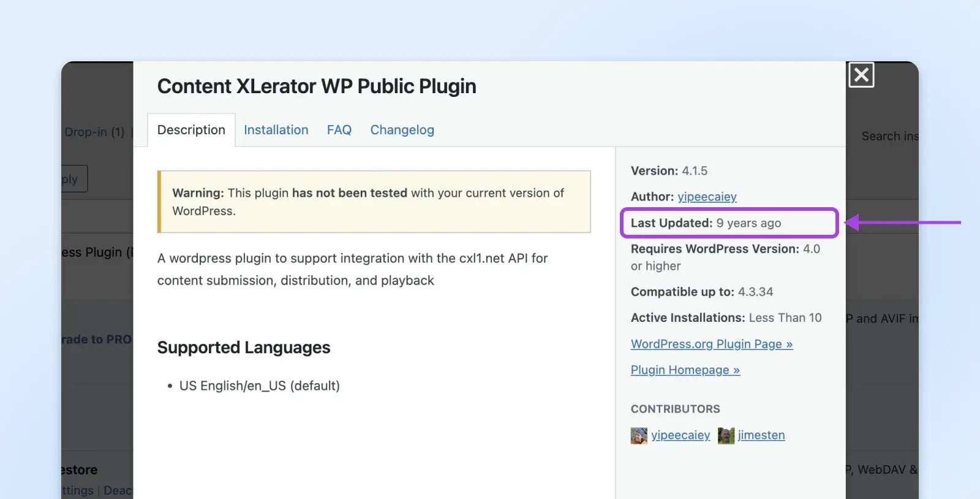The height and width of the screenshot is (499, 980).
Task: Open the plugin Settings link at bottom left
Action: pyautogui.click(x=78, y=490)
